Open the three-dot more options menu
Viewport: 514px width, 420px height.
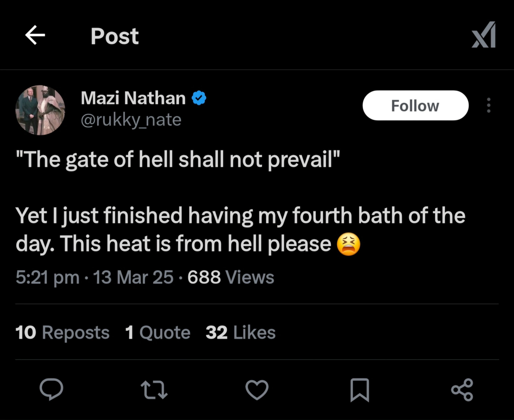point(488,105)
